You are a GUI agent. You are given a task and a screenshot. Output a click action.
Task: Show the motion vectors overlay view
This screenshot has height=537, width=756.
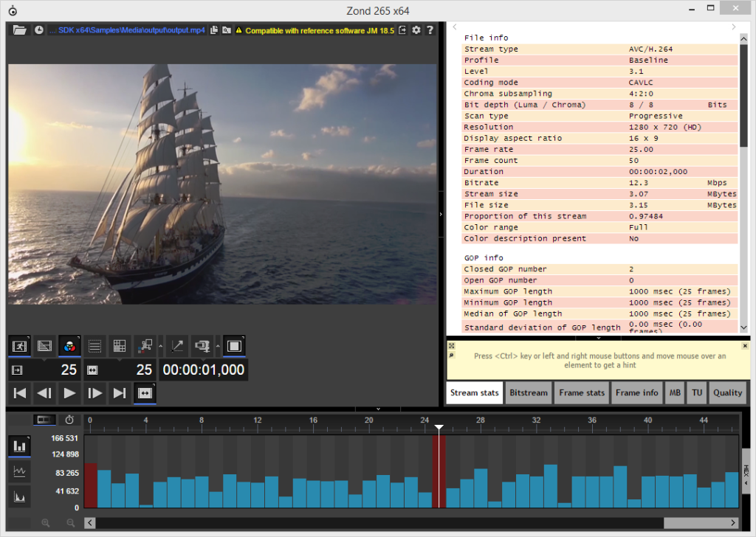coord(143,345)
